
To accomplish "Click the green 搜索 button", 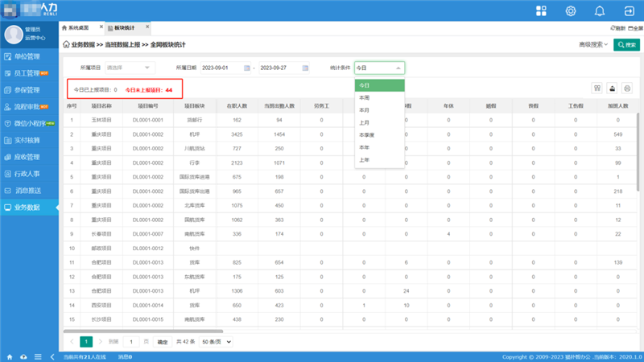I will pyautogui.click(x=626, y=45).
